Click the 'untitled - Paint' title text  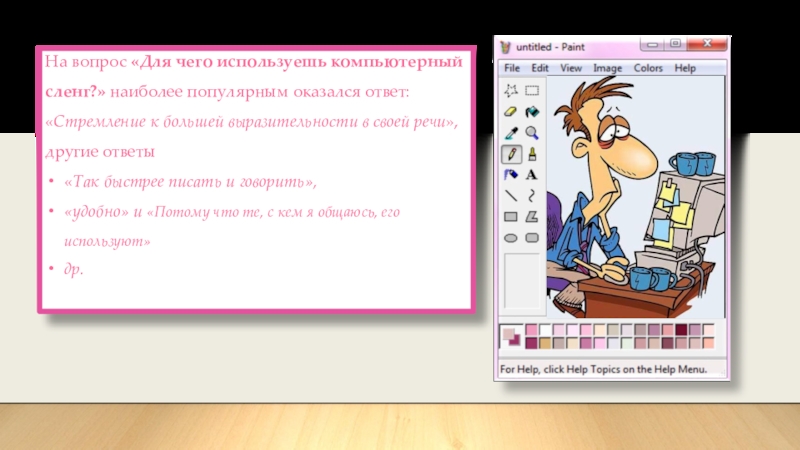point(550,47)
